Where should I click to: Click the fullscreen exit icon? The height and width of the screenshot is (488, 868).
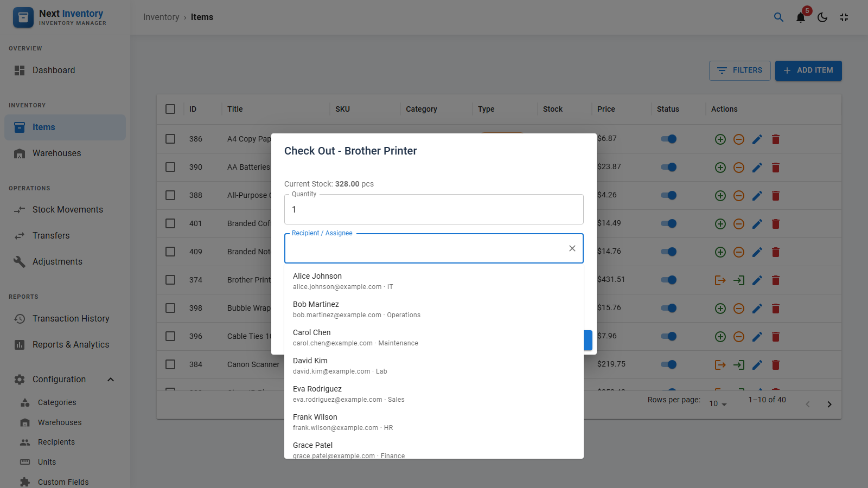coord(844,17)
